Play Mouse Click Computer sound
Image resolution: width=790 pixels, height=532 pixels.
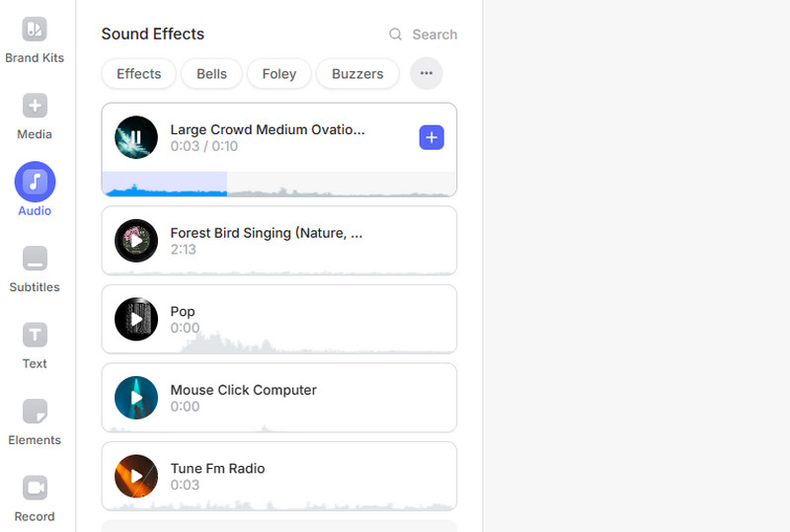136,398
